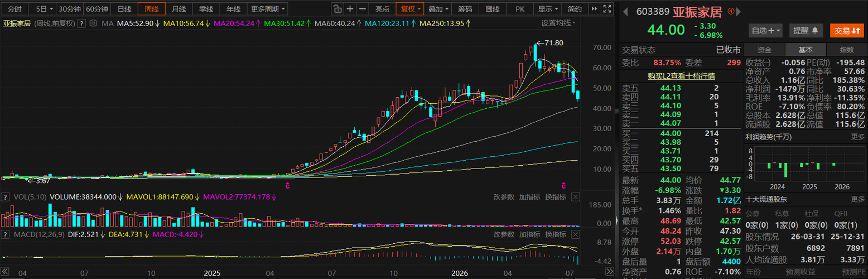Screen dimensions: 868x279
Task: Click 改参数 in the VOL panel
Action: pyautogui.click(x=503, y=197)
